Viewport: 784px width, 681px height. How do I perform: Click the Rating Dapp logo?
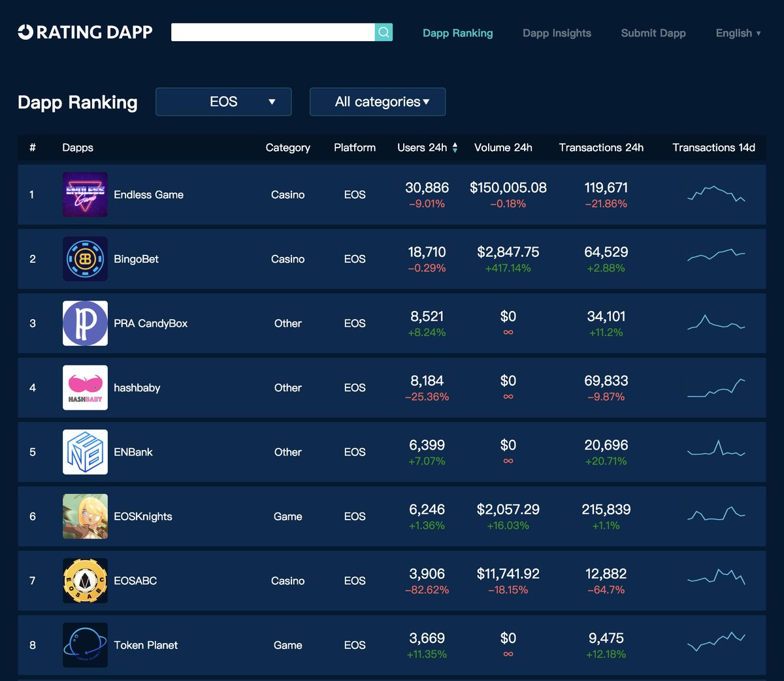pyautogui.click(x=85, y=32)
